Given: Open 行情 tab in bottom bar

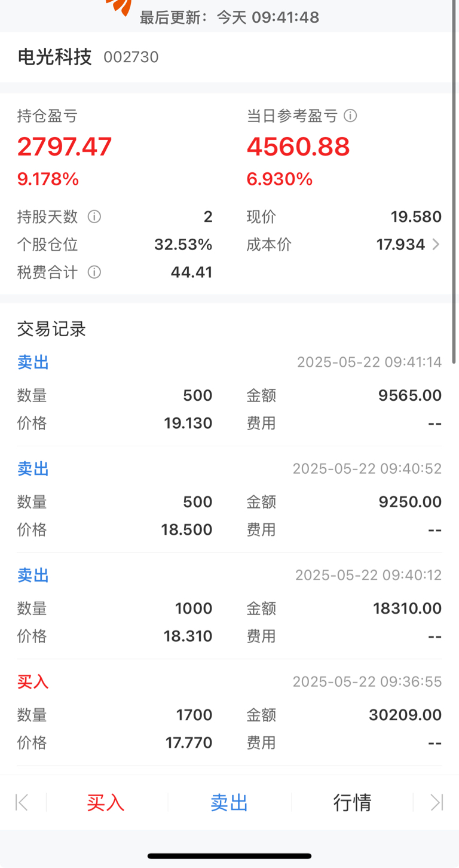Looking at the screenshot, I should [352, 802].
